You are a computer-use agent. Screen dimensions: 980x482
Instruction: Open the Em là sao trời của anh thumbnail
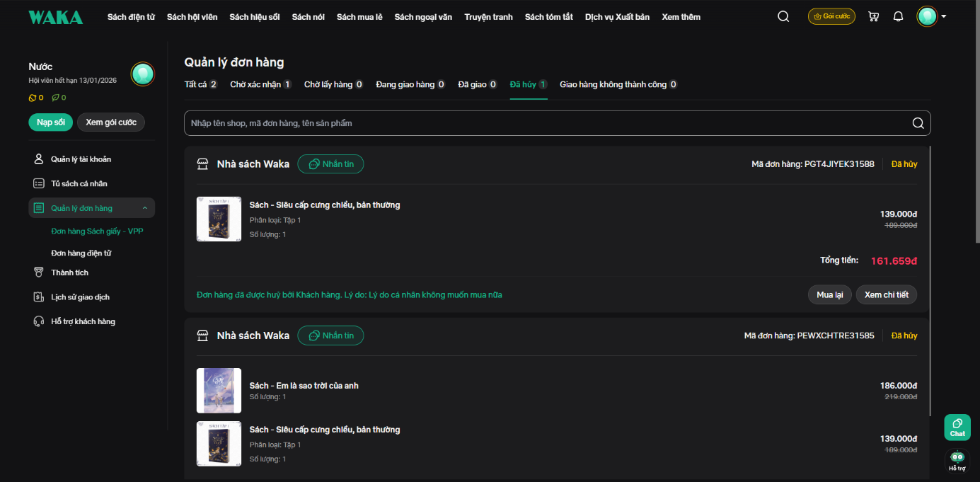[x=219, y=391]
